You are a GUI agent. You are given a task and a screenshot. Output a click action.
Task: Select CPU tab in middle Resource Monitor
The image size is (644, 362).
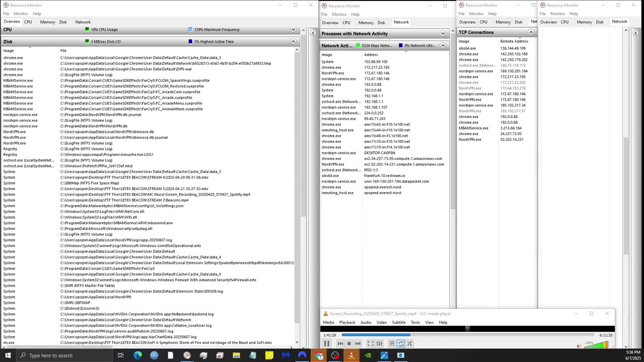346,23
